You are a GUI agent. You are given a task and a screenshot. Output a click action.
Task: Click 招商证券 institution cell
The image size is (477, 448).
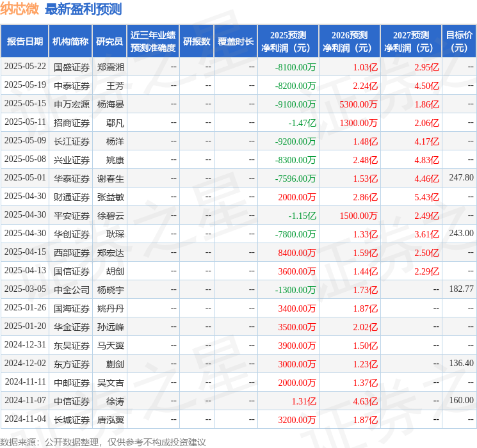point(72,123)
